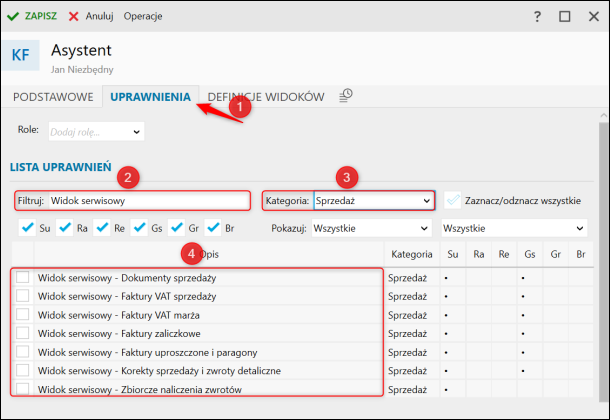Image resolution: width=610 pixels, height=420 pixels.
Task: Click the vertical scrollbar thumb
Action: 603,261
